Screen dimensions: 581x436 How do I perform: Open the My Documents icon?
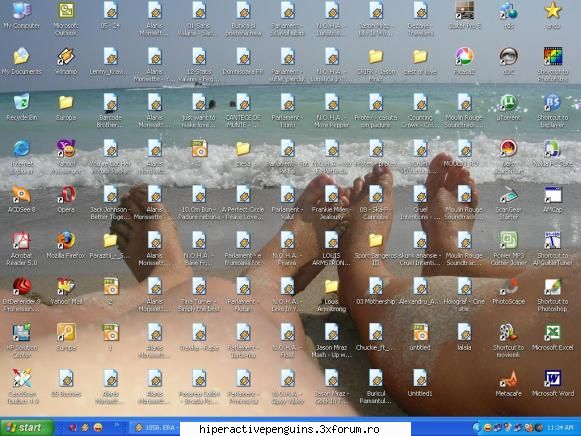pos(21,61)
